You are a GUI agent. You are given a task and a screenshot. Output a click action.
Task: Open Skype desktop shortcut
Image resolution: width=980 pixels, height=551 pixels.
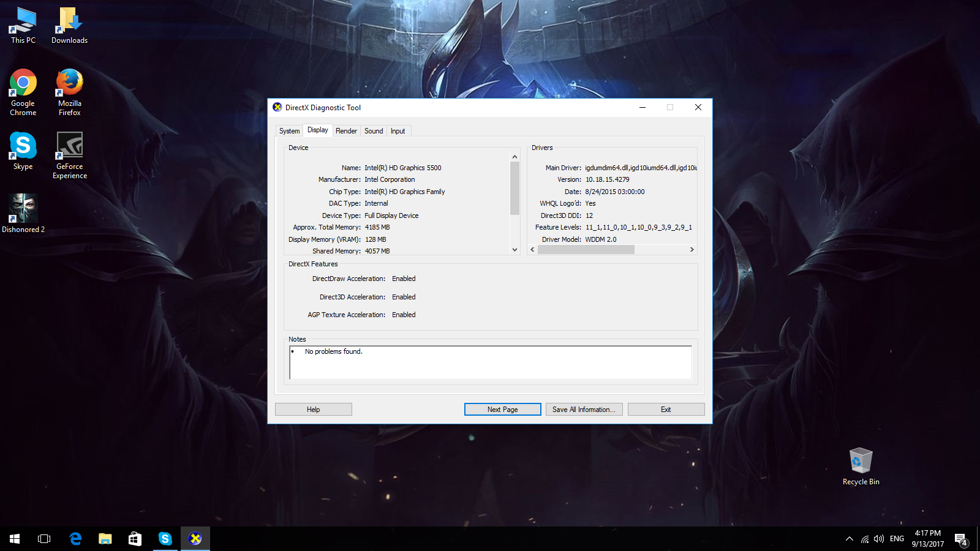tap(23, 151)
